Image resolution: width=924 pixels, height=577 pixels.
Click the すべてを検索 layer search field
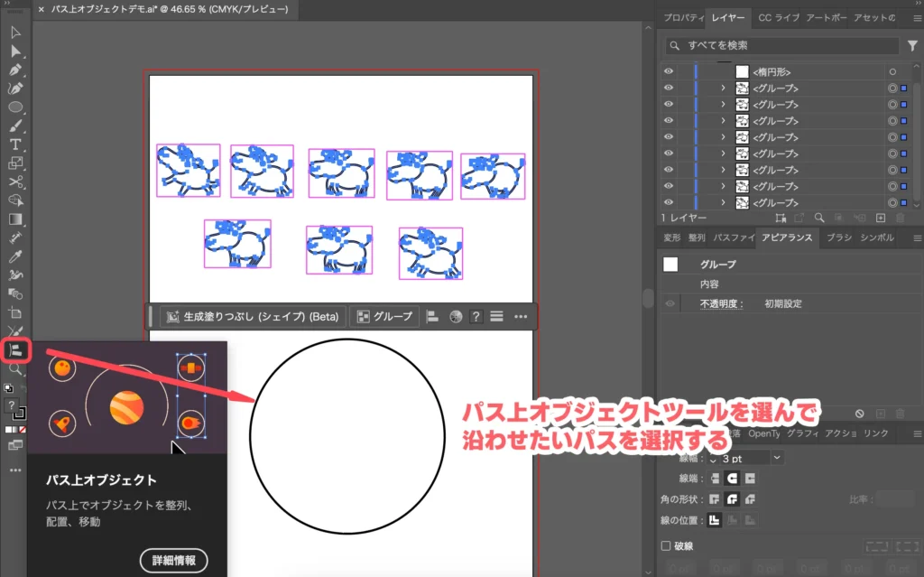(x=781, y=45)
